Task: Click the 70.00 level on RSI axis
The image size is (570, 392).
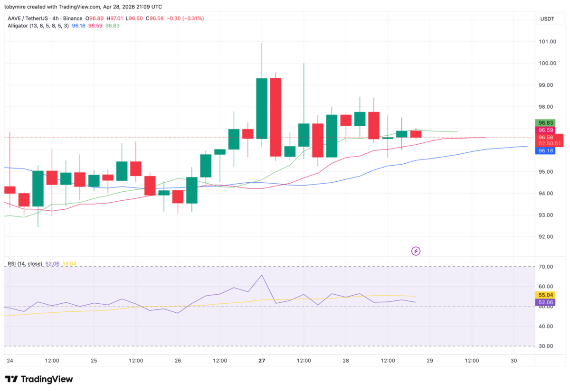Action: coord(546,267)
